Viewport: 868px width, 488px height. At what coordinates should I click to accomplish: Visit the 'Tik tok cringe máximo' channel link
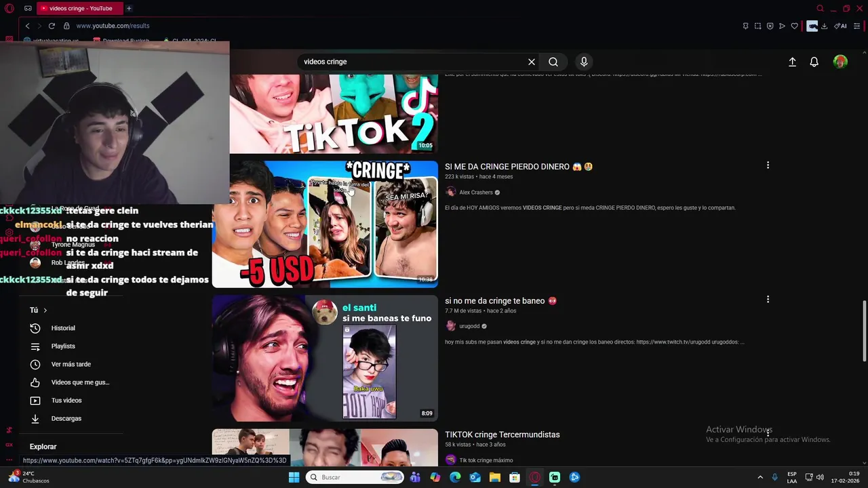pyautogui.click(x=486, y=460)
